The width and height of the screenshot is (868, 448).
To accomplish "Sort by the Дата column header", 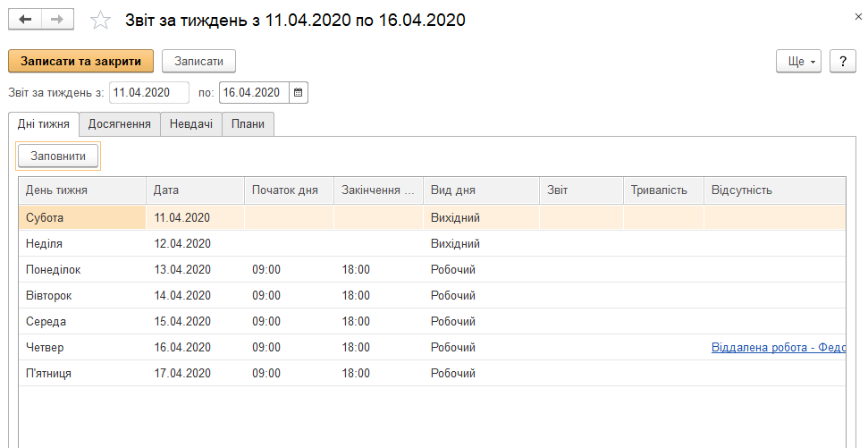I will pyautogui.click(x=194, y=190).
